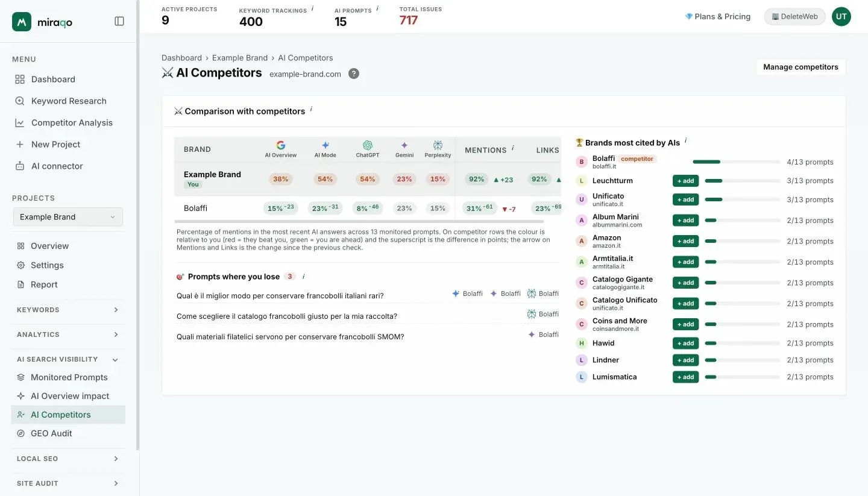The height and width of the screenshot is (496, 868).
Task: Expand the Keywords section
Action: coord(68,310)
